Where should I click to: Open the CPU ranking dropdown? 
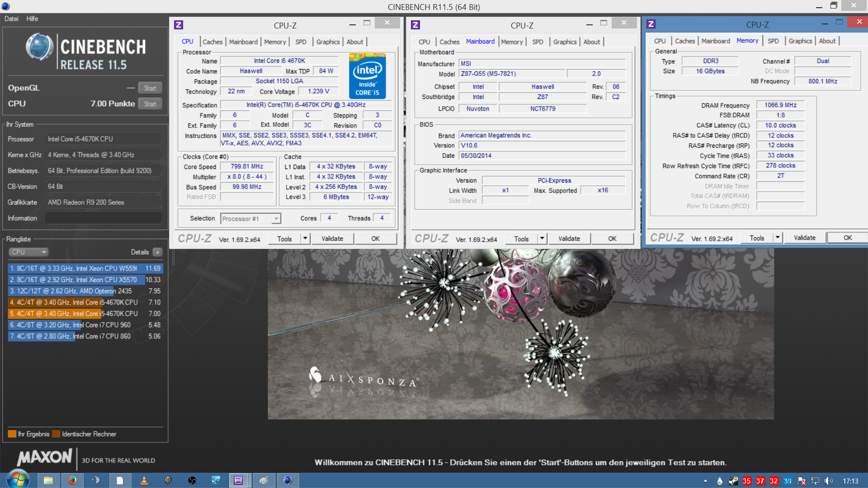tap(28, 252)
